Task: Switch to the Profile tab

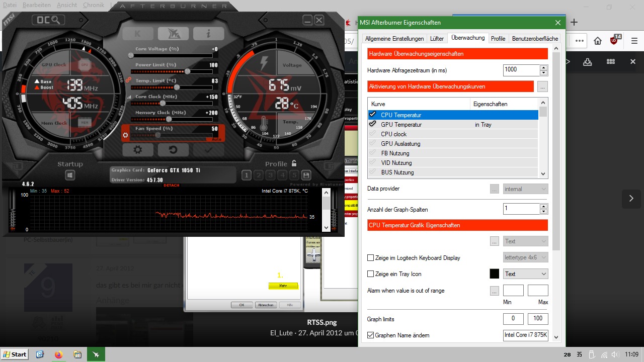Action: coord(498,39)
